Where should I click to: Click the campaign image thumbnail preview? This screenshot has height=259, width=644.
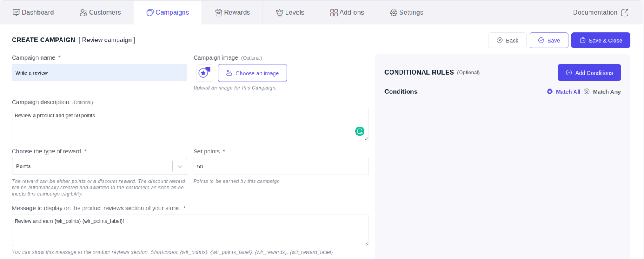coord(205,73)
